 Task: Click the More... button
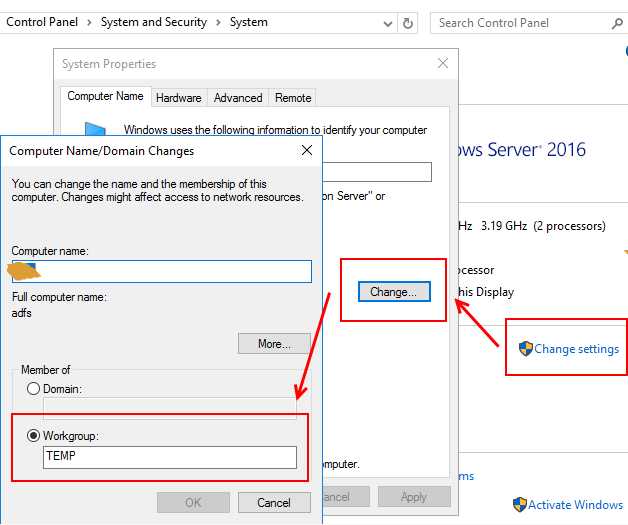pyautogui.click(x=274, y=344)
